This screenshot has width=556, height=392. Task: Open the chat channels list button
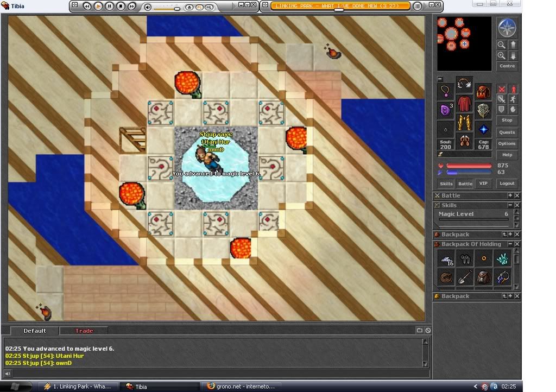[x=420, y=330]
